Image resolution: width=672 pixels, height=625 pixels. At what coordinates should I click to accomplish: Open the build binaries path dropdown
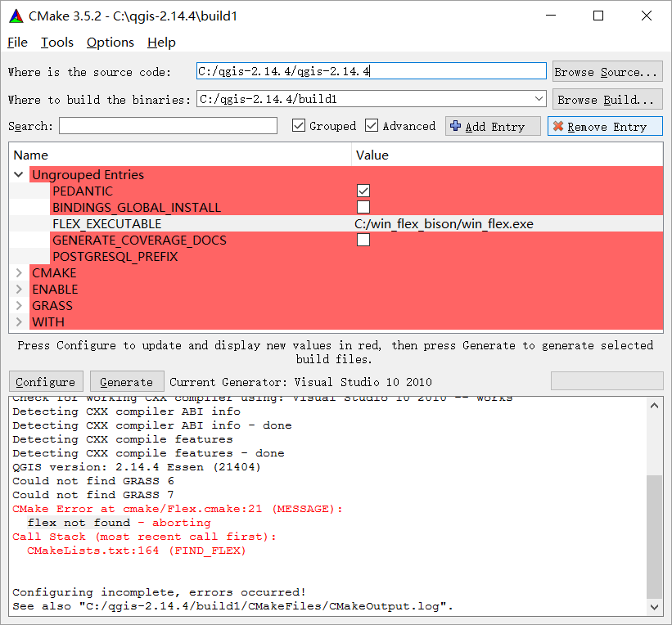539,99
